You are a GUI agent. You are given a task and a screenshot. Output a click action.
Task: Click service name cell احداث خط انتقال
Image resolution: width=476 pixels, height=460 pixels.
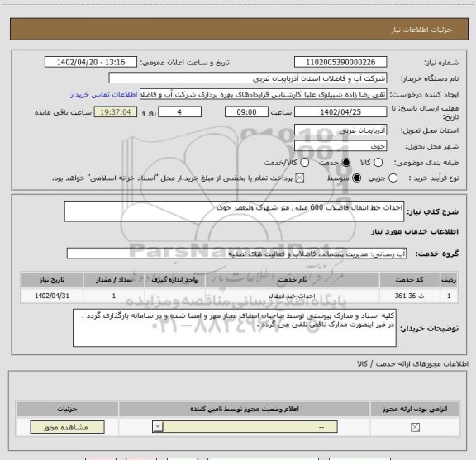coord(292,296)
